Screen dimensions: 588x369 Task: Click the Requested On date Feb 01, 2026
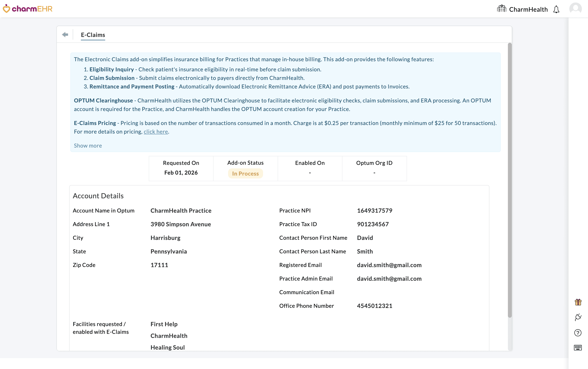coord(181,173)
